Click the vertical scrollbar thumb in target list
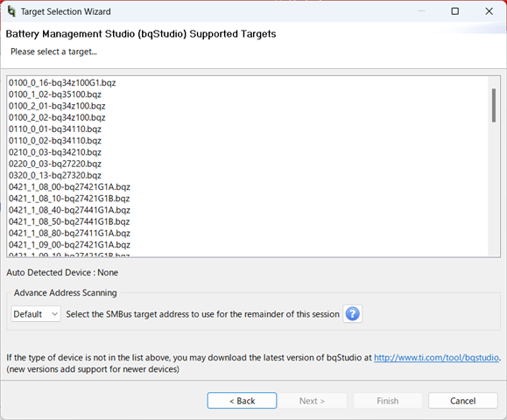 (x=494, y=105)
